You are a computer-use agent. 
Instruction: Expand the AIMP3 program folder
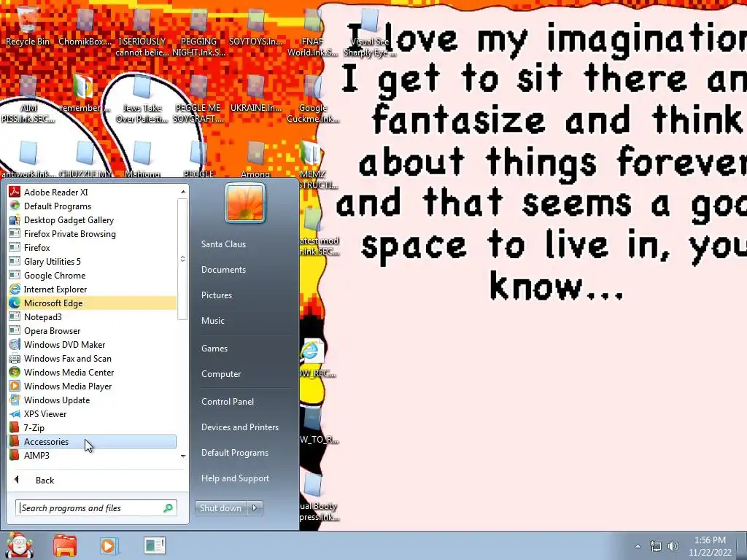92,455
